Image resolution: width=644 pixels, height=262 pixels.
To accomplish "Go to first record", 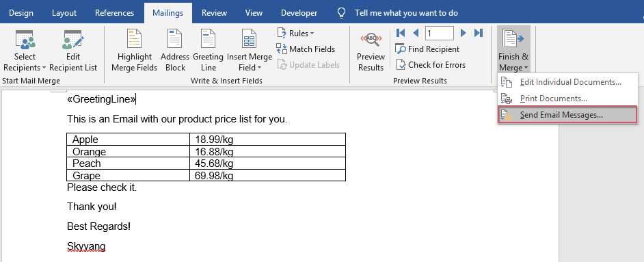I will [401, 33].
